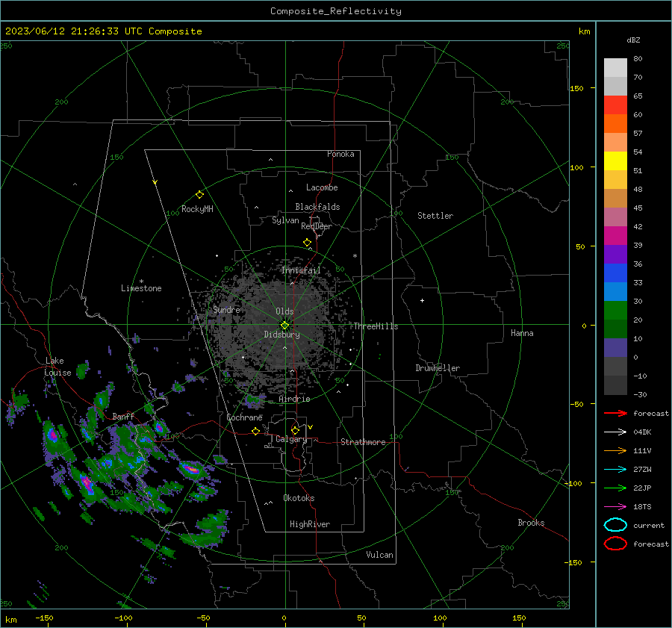Viewport: 672px width, 628px height.
Task: Select the yellow swatch between 54 and 51 dBZ
Action: point(615,161)
